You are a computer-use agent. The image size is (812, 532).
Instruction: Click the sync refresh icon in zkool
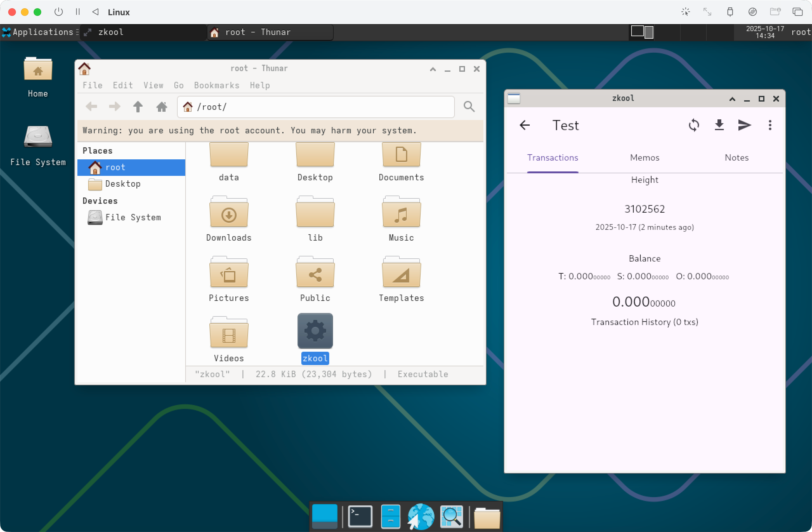(694, 125)
